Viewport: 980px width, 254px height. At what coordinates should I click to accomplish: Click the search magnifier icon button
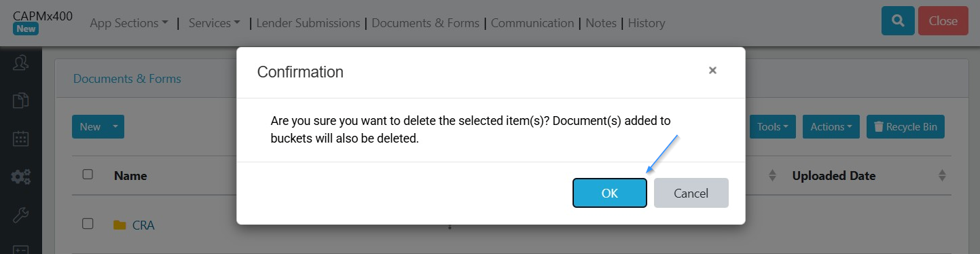(898, 21)
